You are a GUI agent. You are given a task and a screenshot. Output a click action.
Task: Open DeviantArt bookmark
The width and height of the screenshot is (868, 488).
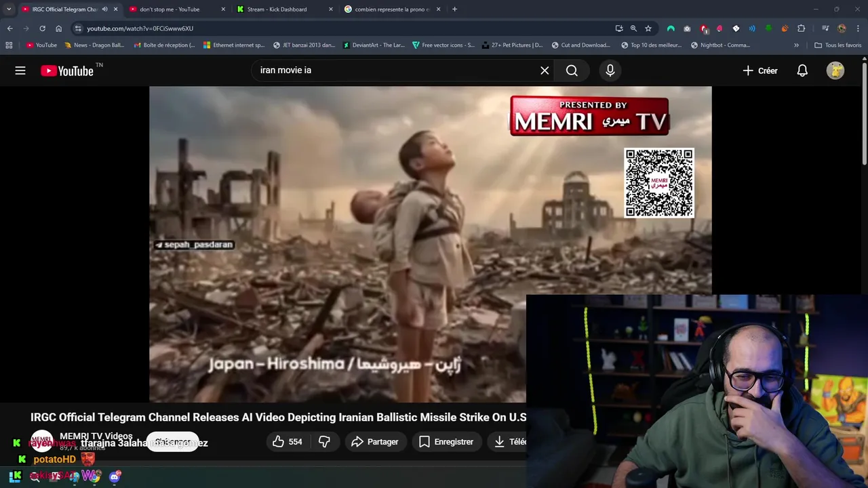[x=374, y=45]
